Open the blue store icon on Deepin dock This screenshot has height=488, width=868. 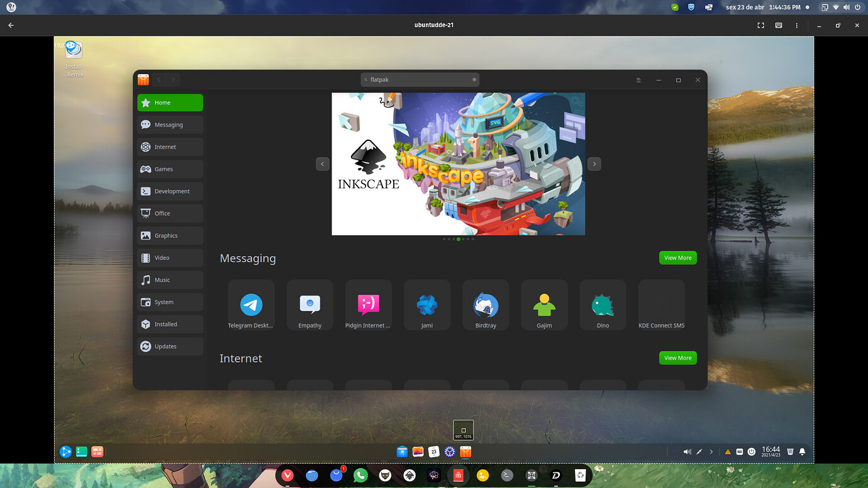coord(403,452)
